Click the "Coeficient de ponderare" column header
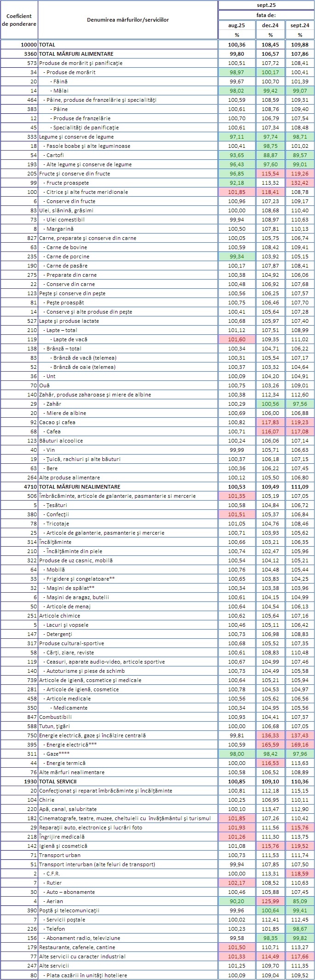Image resolution: width=315 pixels, height=980 pixels. point(19,20)
